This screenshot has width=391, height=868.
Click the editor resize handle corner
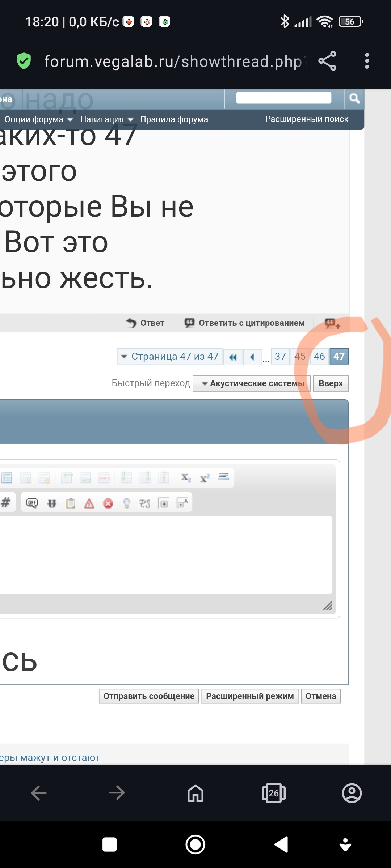tap(327, 606)
